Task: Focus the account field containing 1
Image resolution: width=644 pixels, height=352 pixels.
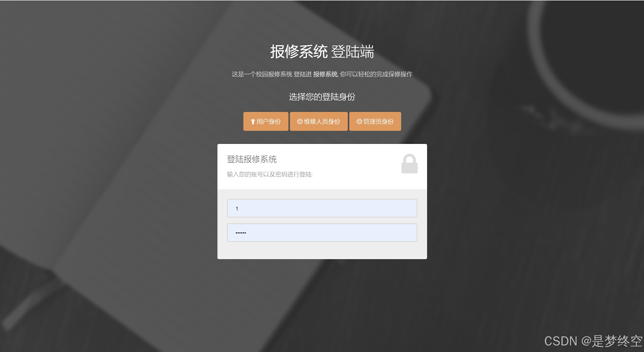Action: 322,208
